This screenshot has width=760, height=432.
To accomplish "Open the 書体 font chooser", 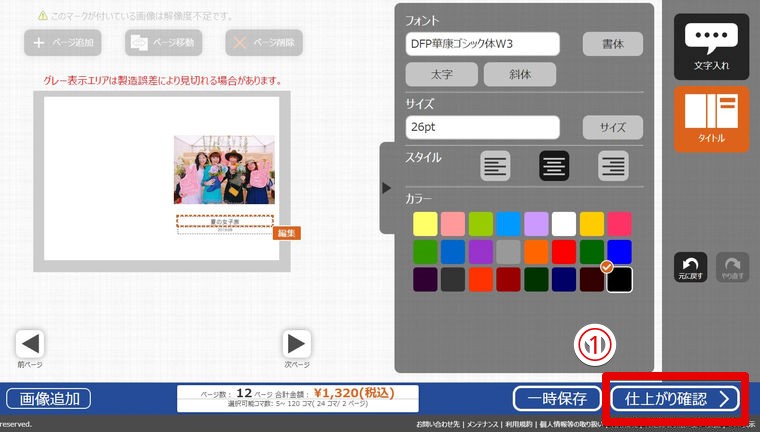I will pos(612,44).
